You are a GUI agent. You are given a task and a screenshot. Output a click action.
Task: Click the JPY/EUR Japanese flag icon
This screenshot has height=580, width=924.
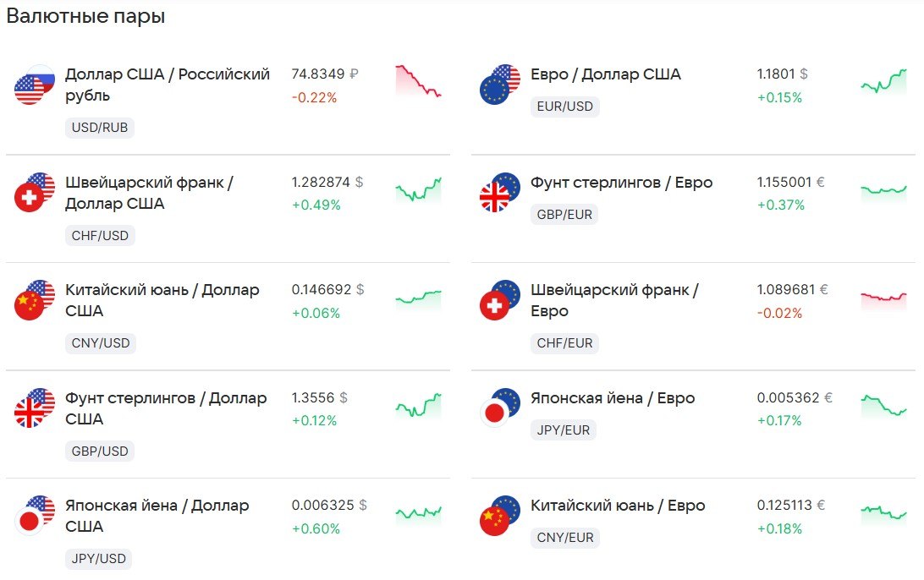pos(494,413)
